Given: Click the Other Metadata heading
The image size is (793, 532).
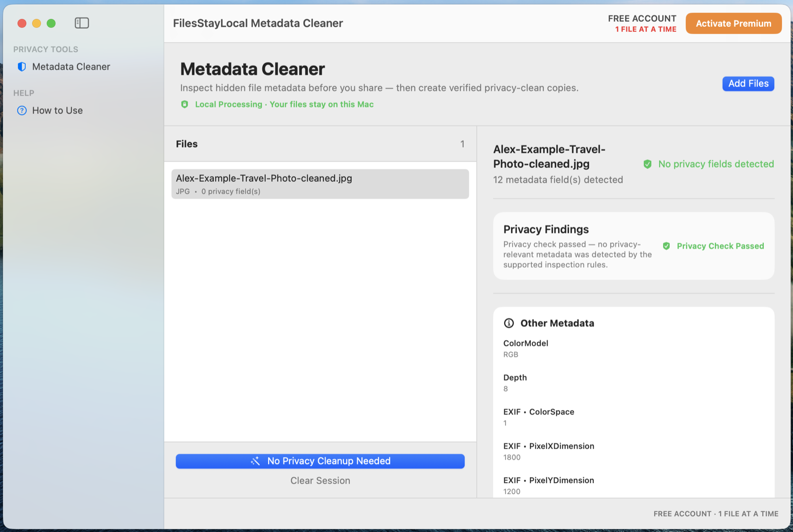Looking at the screenshot, I should pyautogui.click(x=557, y=323).
